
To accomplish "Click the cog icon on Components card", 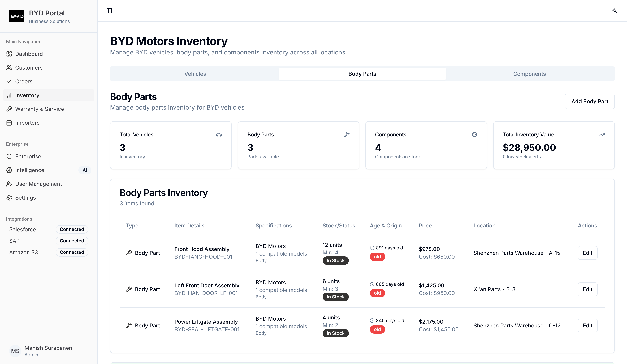I will (474, 135).
